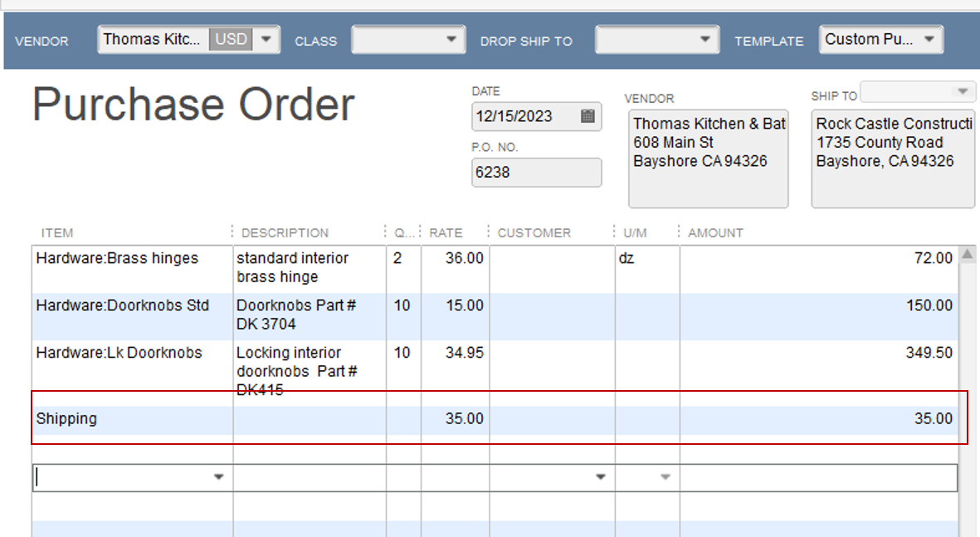Click quantity 2 in Brass hinges row
Image resolution: width=980 pixels, height=537 pixels.
[x=397, y=258]
